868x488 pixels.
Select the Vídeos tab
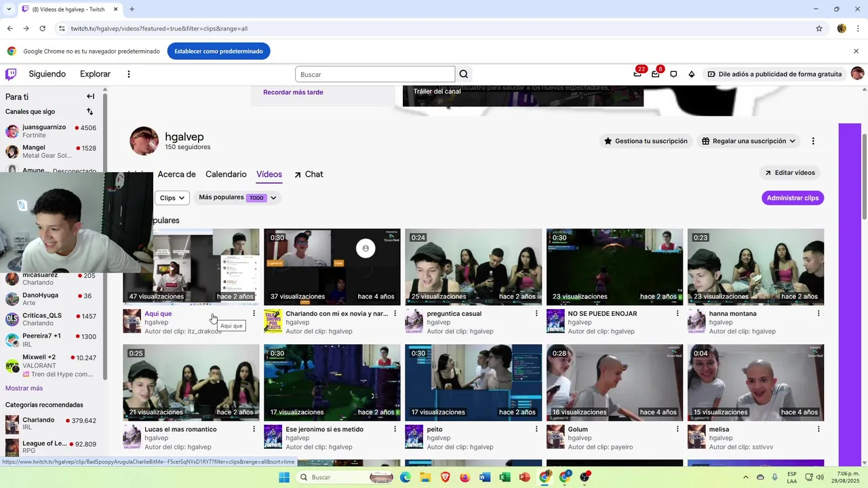coord(269,174)
